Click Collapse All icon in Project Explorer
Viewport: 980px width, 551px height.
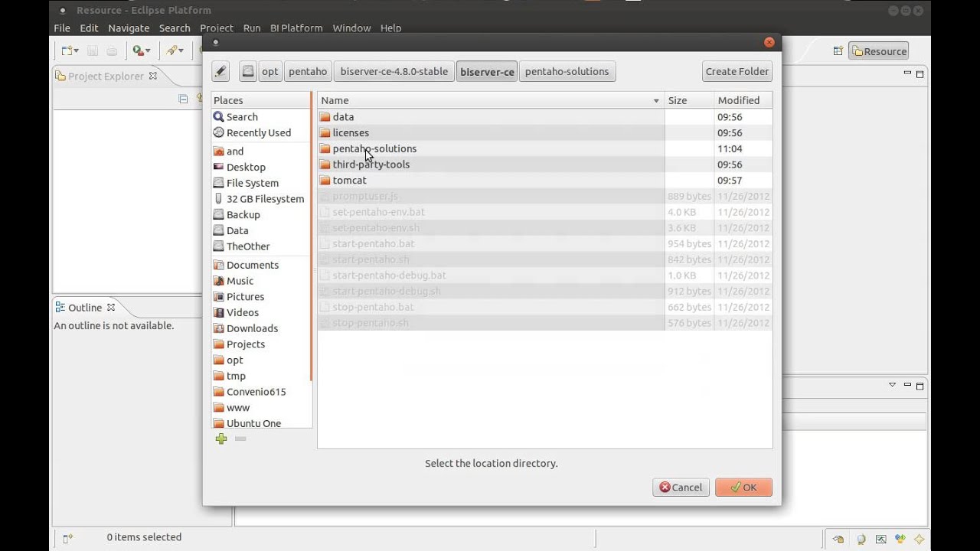183,99
